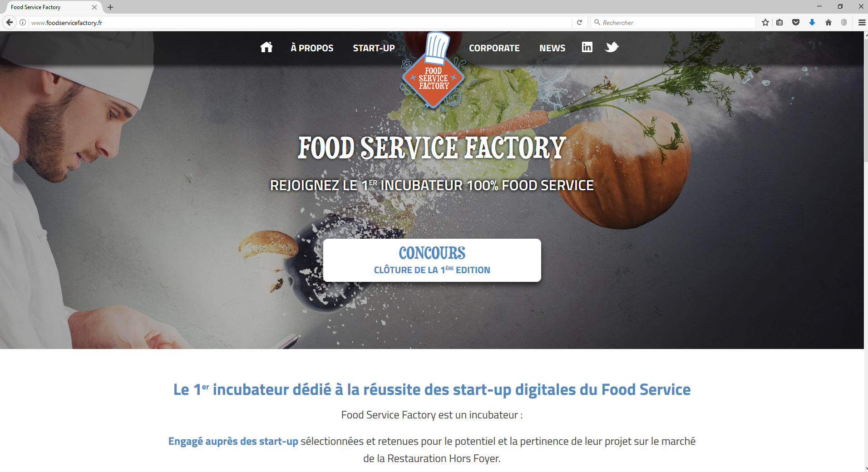Reload the page with refresh icon
The width and height of the screenshot is (868, 472).
pyautogui.click(x=579, y=22)
